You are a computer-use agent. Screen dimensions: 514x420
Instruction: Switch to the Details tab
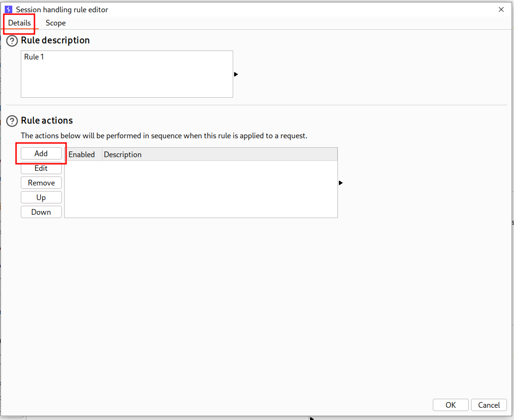pyautogui.click(x=19, y=23)
